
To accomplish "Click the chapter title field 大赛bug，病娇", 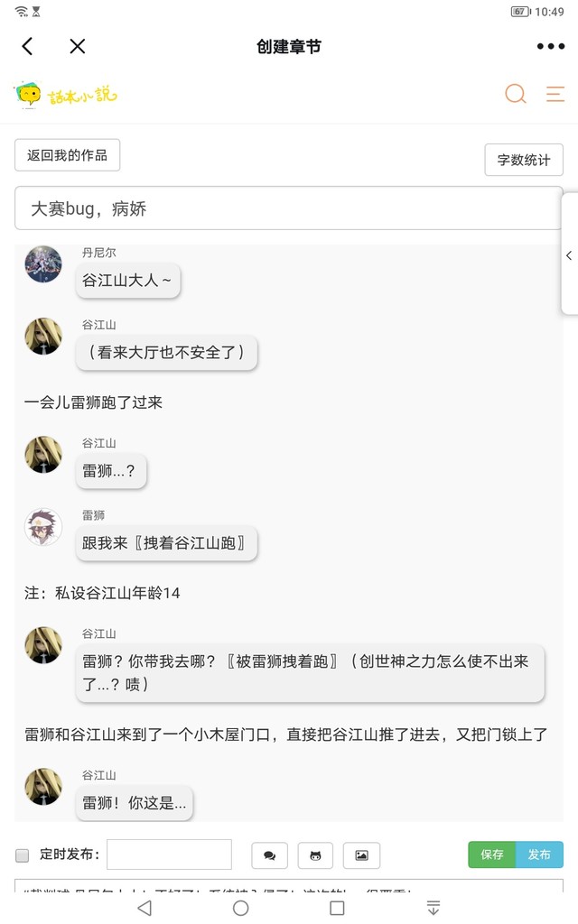I will click(288, 208).
